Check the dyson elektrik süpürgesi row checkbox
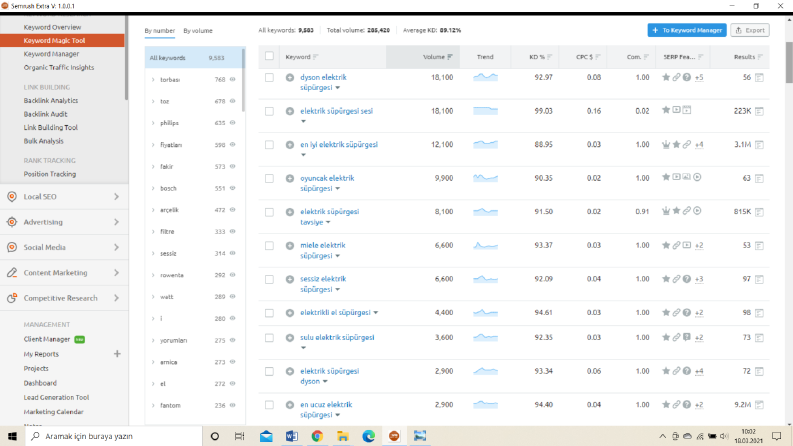Screen dimensions: 793x446 click(270, 77)
